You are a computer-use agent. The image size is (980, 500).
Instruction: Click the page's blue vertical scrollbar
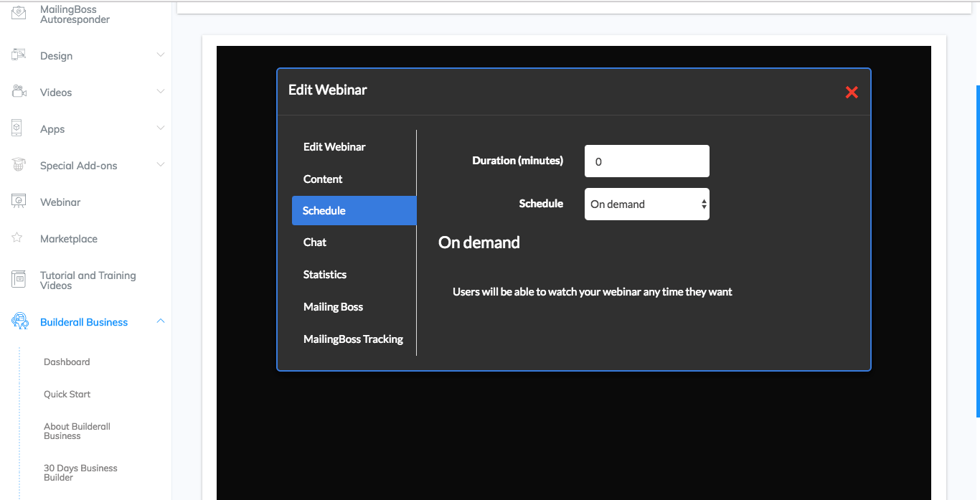click(978, 251)
